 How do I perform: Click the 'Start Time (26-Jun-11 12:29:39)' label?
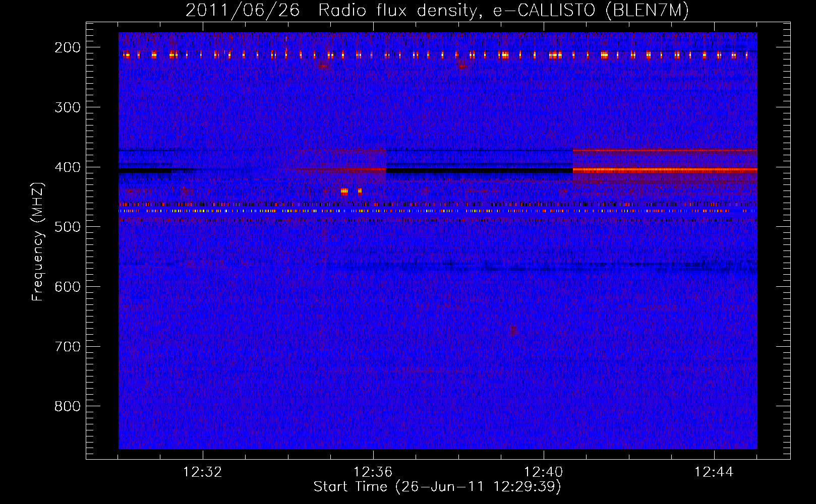(x=437, y=487)
